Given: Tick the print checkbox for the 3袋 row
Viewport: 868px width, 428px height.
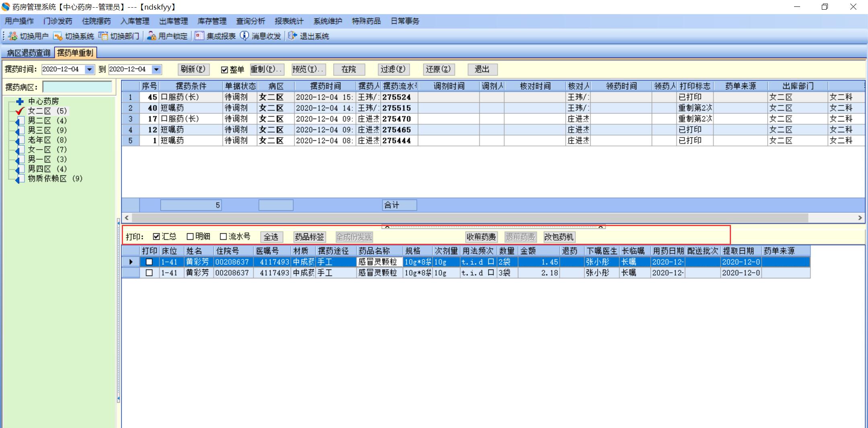Looking at the screenshot, I should [149, 273].
